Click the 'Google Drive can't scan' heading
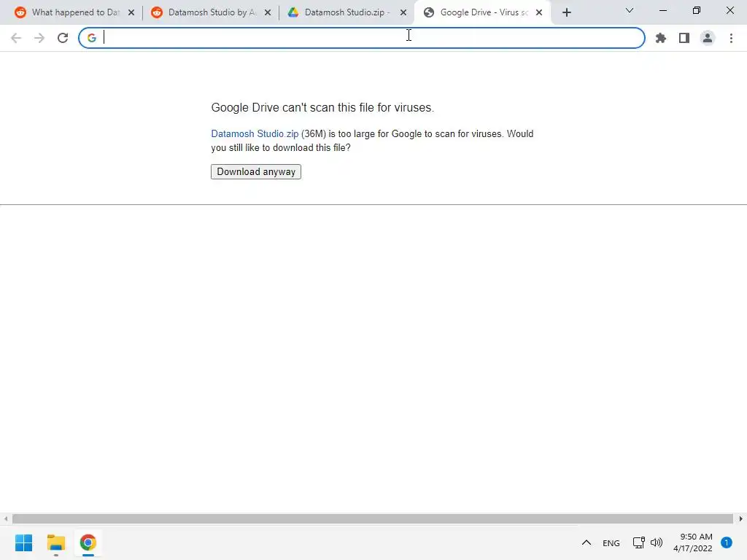 point(322,108)
